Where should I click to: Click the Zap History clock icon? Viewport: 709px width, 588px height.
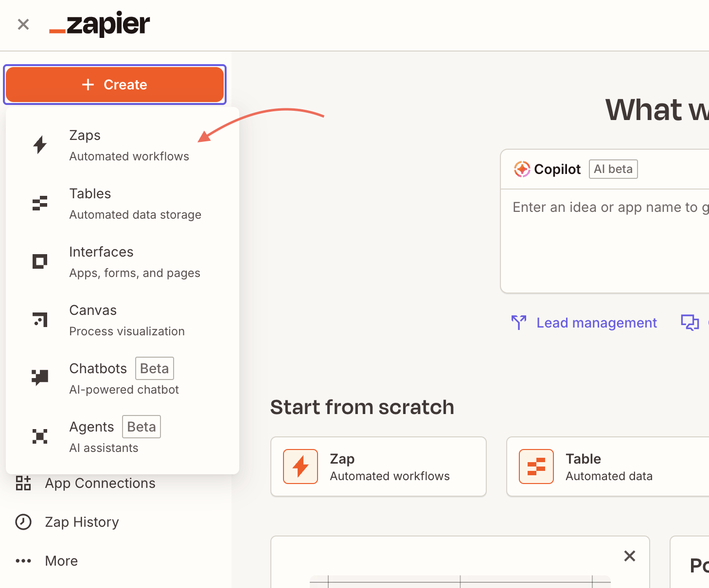click(23, 522)
